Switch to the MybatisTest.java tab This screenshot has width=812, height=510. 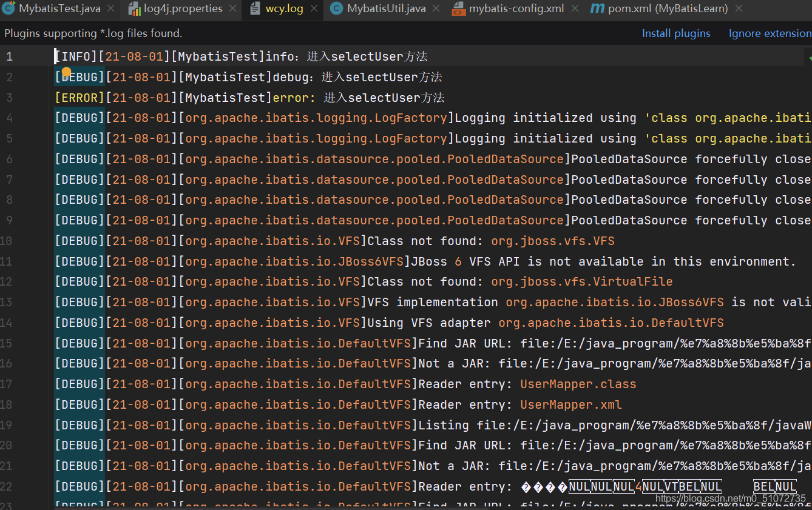59,9
